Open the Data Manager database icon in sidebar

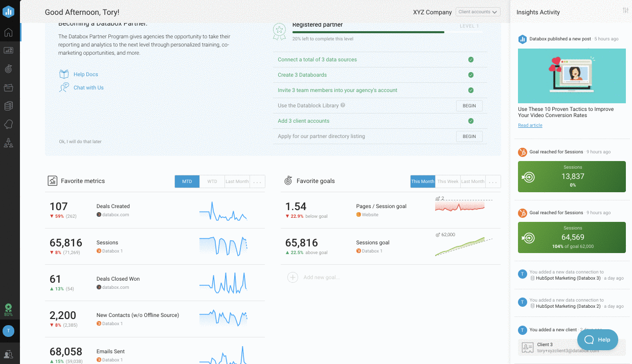(8, 106)
